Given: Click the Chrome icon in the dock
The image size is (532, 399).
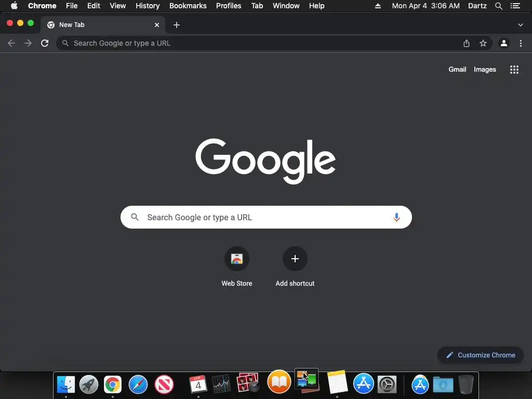Looking at the screenshot, I should pyautogui.click(x=113, y=384).
